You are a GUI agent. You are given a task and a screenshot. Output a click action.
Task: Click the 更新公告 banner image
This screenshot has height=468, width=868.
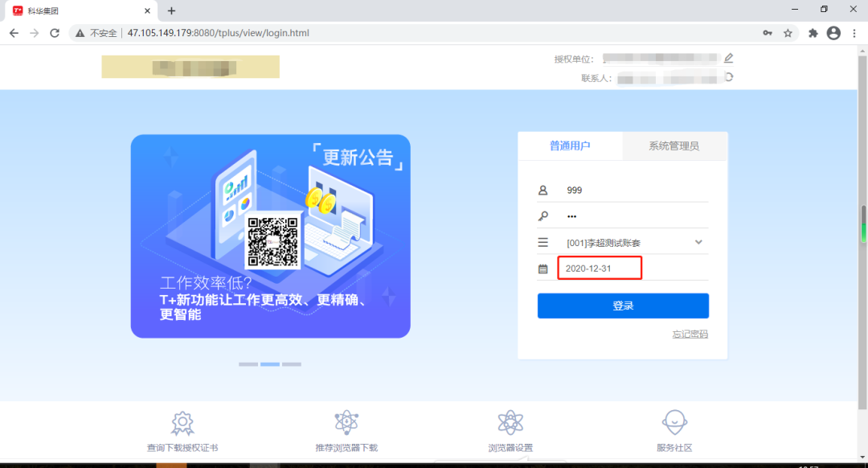[x=271, y=236]
